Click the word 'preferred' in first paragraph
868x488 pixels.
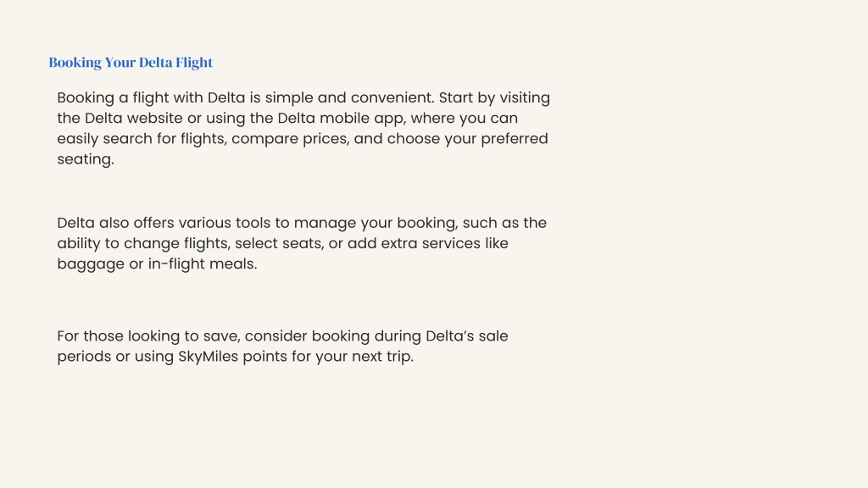(x=515, y=139)
